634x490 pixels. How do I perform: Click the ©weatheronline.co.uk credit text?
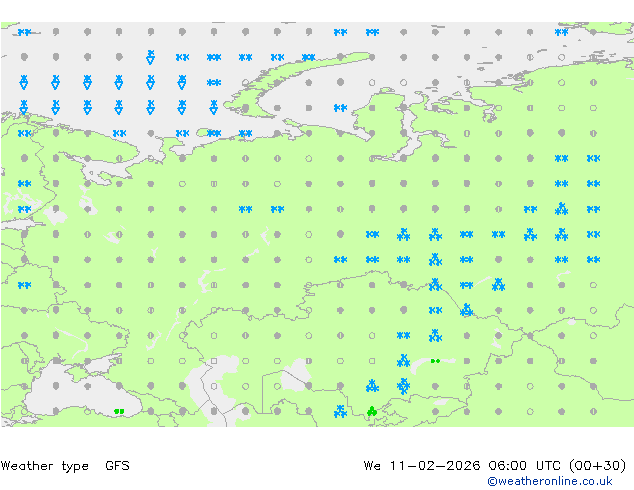[x=550, y=481]
